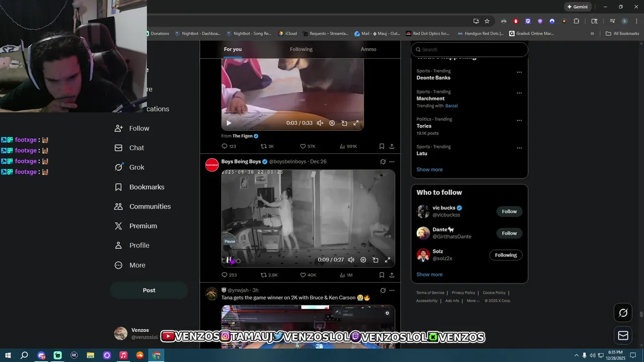Viewport: 644px width, 362px height.
Task: Open Bookmarks in the X sidebar
Action: 140,187
